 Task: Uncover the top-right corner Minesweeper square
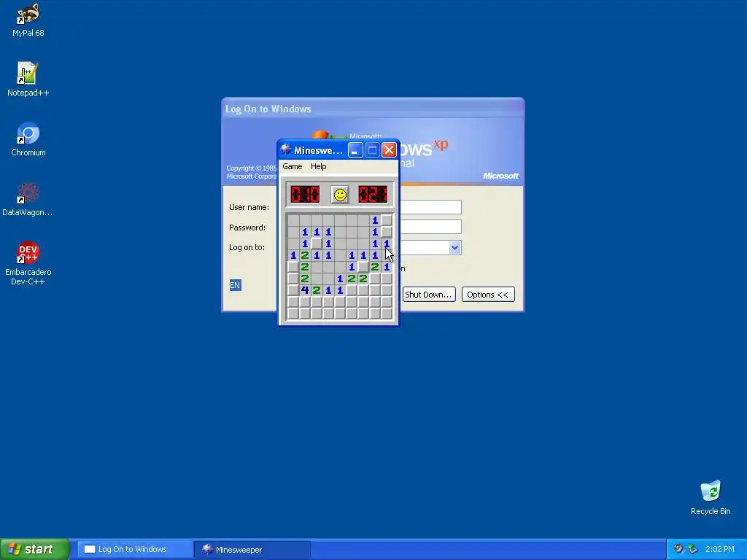pos(387,220)
